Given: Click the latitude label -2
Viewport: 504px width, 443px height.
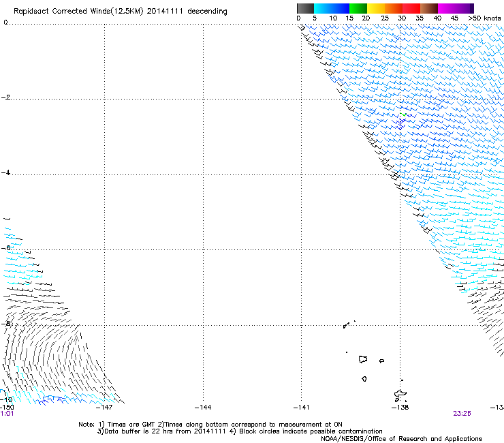Looking at the screenshot, I should pyautogui.click(x=5, y=97).
